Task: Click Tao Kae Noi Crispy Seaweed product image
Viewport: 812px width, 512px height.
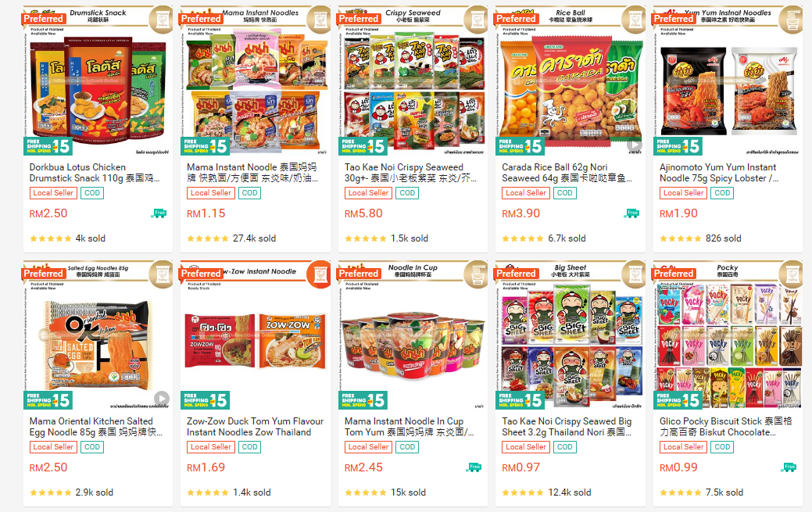Action: 413,81
